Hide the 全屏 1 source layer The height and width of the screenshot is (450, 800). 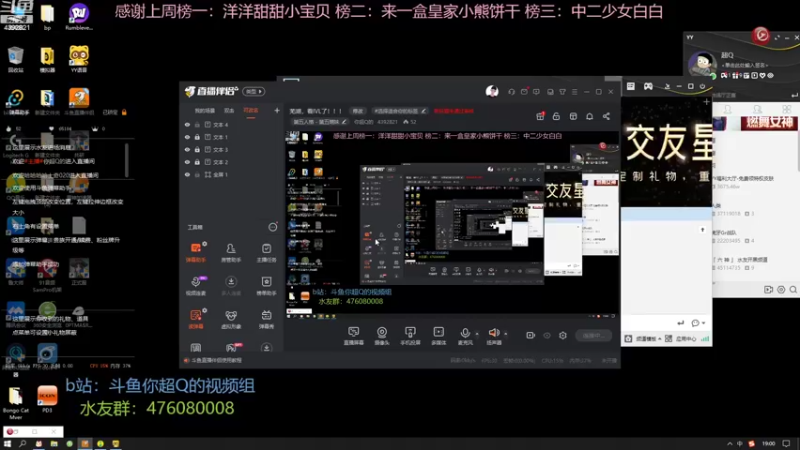187,174
